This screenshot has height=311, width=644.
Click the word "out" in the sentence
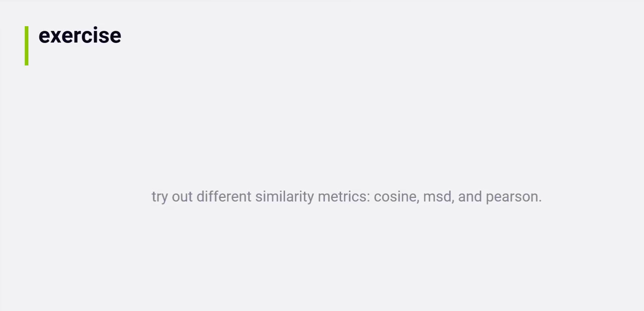tap(182, 197)
